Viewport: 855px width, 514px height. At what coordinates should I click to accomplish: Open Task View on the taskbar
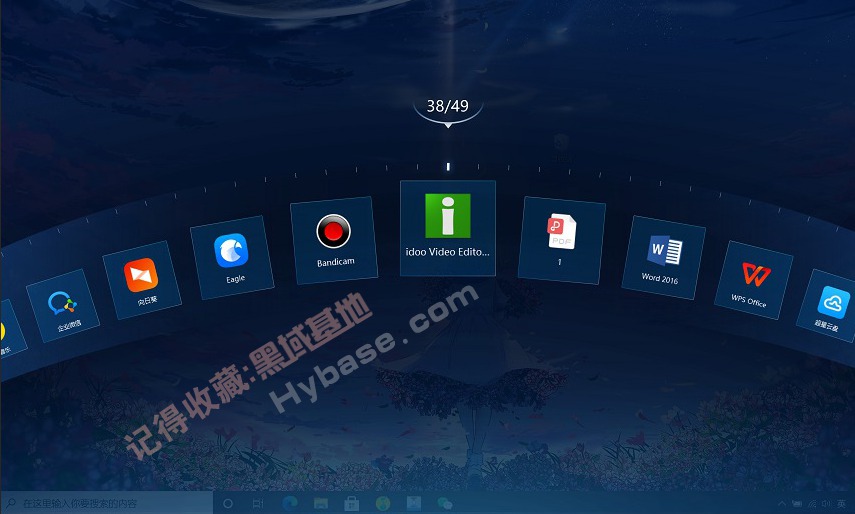pos(258,504)
